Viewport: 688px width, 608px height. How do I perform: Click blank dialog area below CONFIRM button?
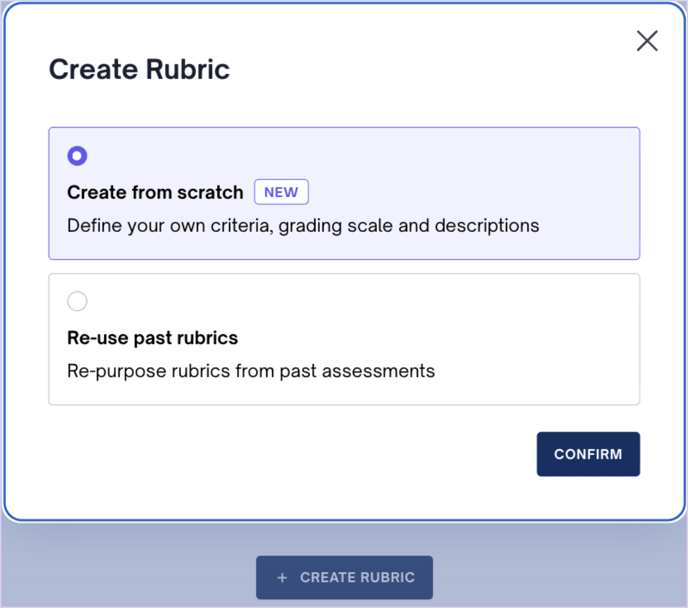[x=588, y=498]
